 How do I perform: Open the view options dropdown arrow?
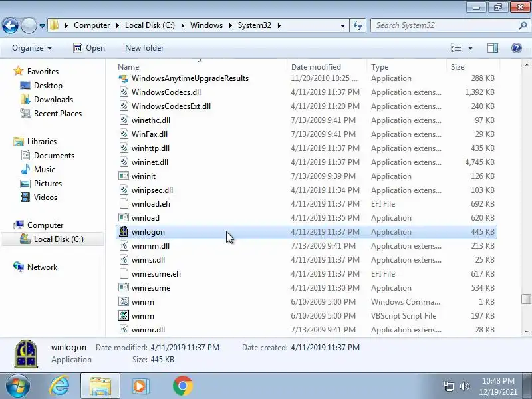(x=470, y=48)
